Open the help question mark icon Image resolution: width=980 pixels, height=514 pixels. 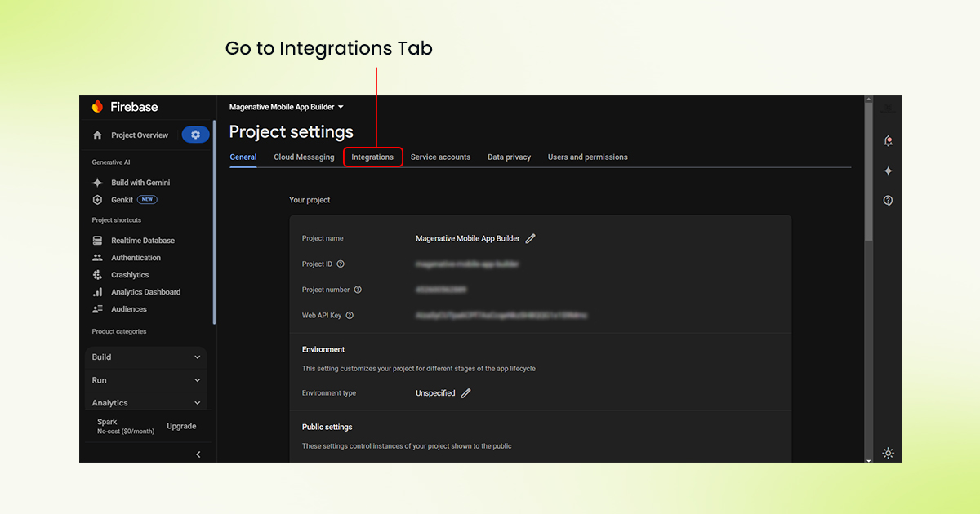click(888, 200)
